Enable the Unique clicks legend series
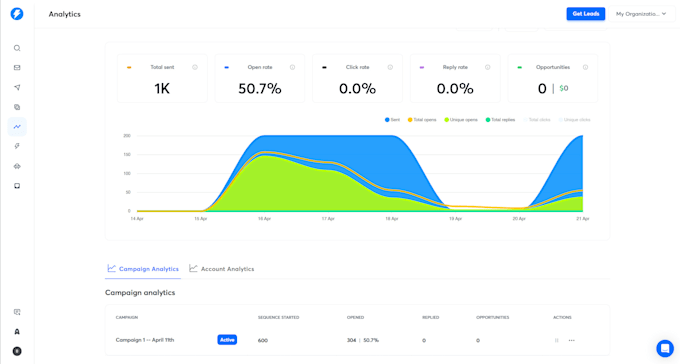The height and width of the screenshot is (364, 680). pos(574,120)
